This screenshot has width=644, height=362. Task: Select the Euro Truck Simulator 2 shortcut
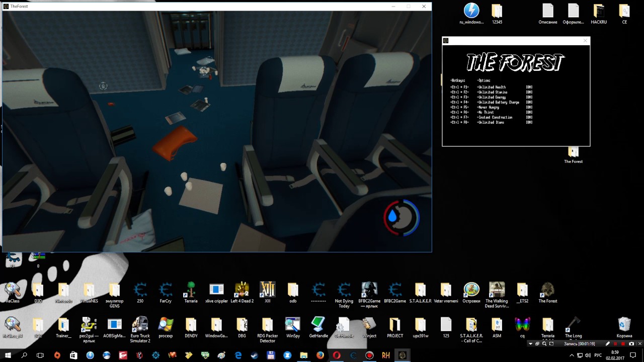[140, 330]
